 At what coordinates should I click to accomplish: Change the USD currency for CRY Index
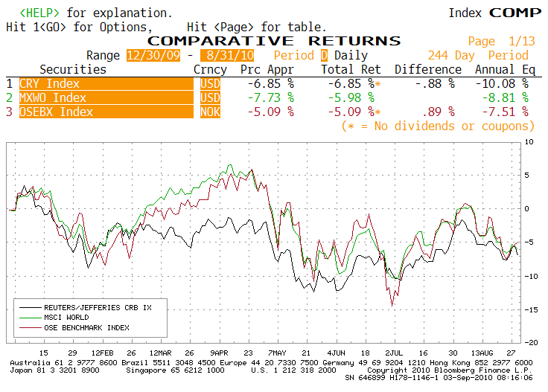tap(210, 83)
